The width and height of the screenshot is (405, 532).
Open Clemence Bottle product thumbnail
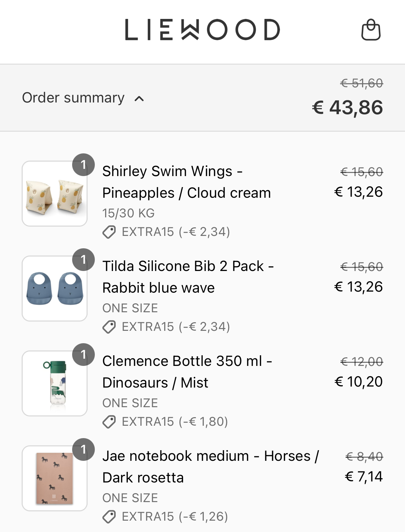tap(55, 383)
